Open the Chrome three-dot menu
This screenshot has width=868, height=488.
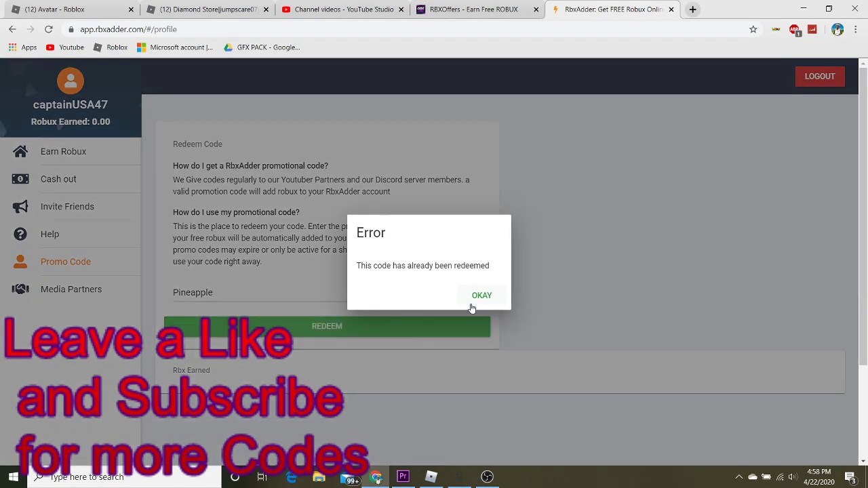(x=856, y=30)
